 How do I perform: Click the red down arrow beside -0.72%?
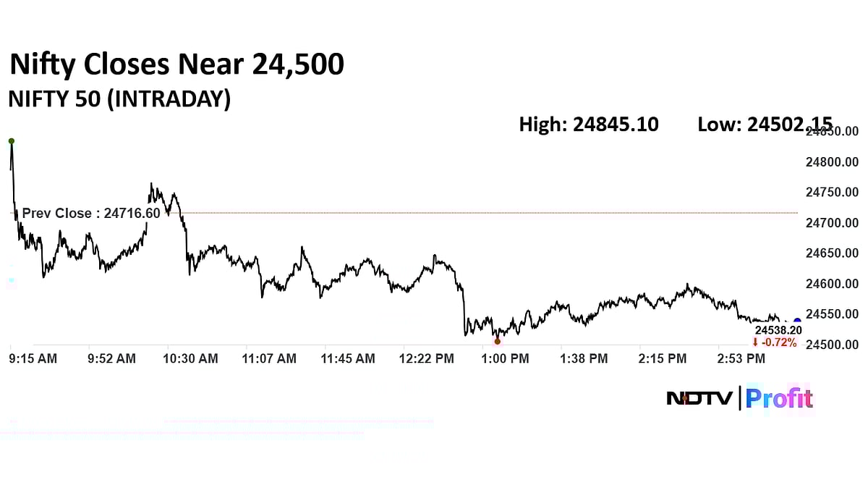point(755,342)
